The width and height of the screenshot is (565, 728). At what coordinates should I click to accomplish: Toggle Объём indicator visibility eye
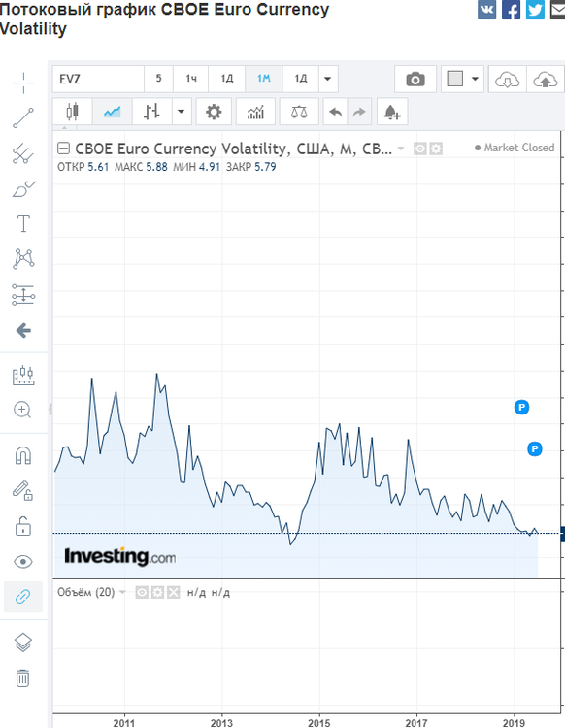(x=142, y=592)
